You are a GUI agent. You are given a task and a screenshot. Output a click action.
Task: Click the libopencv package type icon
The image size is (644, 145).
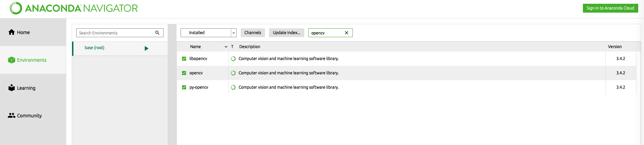pos(233,59)
